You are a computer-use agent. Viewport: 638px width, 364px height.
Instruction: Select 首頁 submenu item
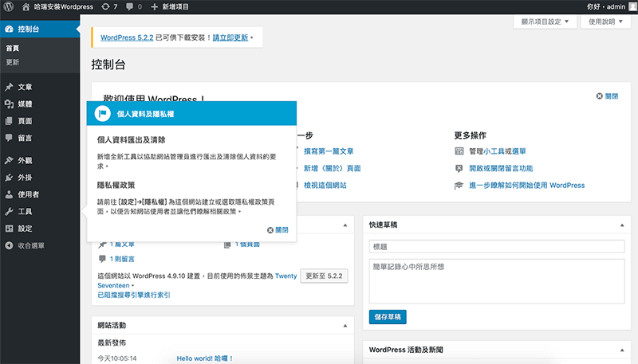pos(13,48)
